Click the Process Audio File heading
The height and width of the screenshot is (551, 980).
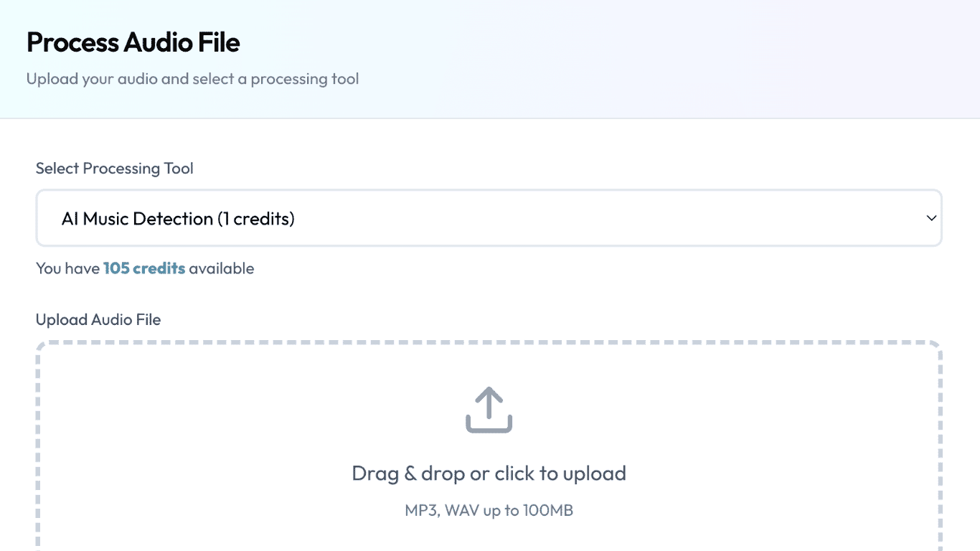[133, 42]
